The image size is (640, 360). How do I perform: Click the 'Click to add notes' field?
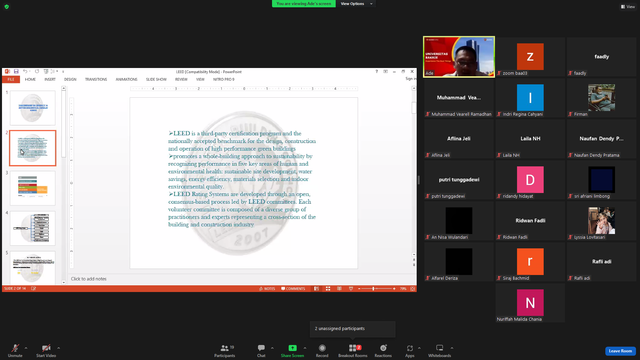click(241, 279)
